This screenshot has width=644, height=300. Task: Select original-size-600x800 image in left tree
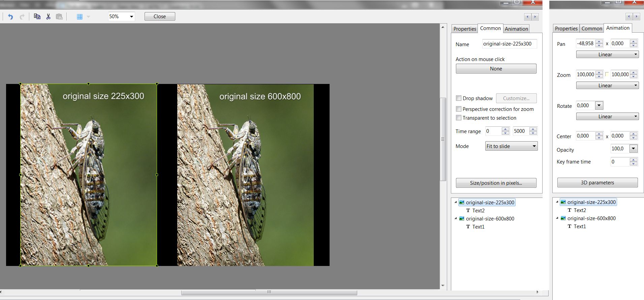(x=490, y=219)
